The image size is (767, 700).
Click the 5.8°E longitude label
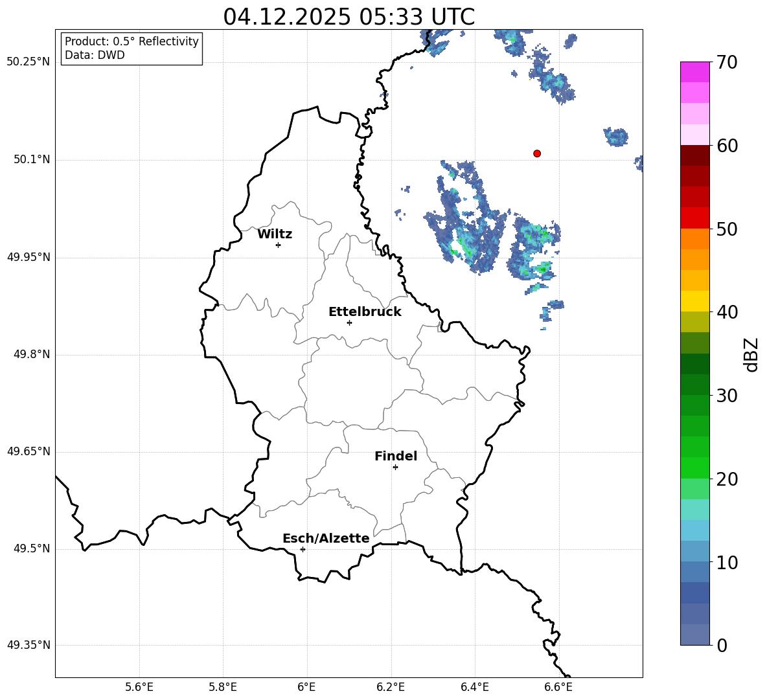click(223, 687)
